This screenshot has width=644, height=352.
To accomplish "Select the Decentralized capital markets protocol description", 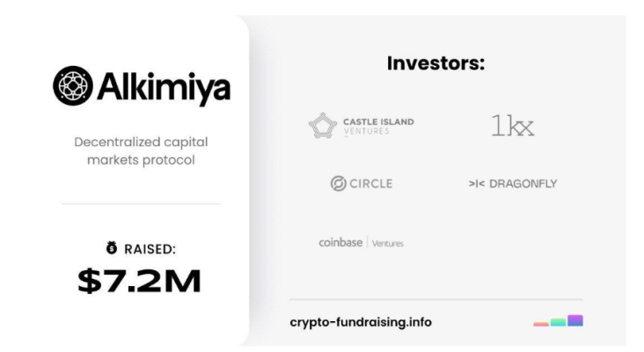I will click(141, 150).
